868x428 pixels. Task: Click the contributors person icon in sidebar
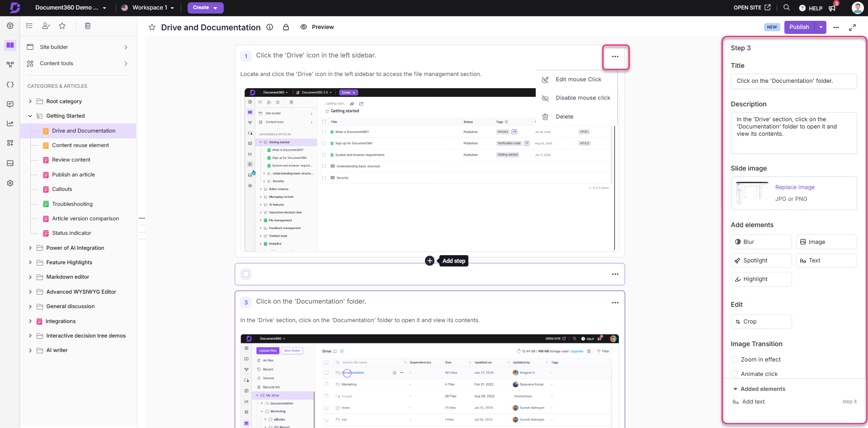point(46,26)
